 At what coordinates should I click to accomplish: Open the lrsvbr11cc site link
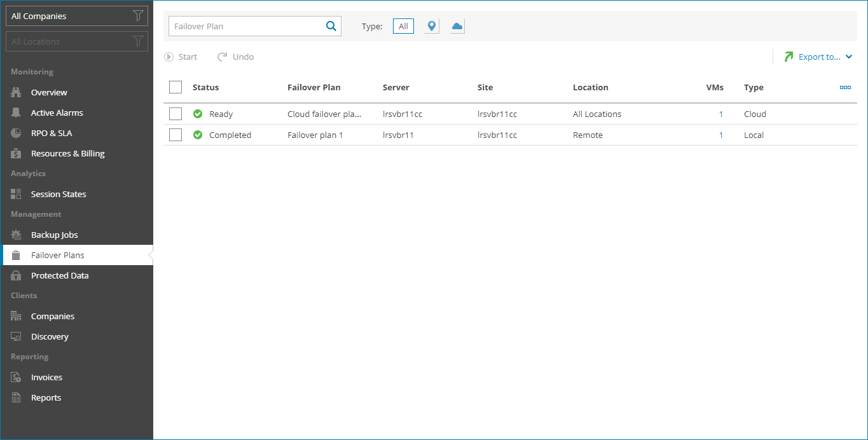pyautogui.click(x=498, y=114)
